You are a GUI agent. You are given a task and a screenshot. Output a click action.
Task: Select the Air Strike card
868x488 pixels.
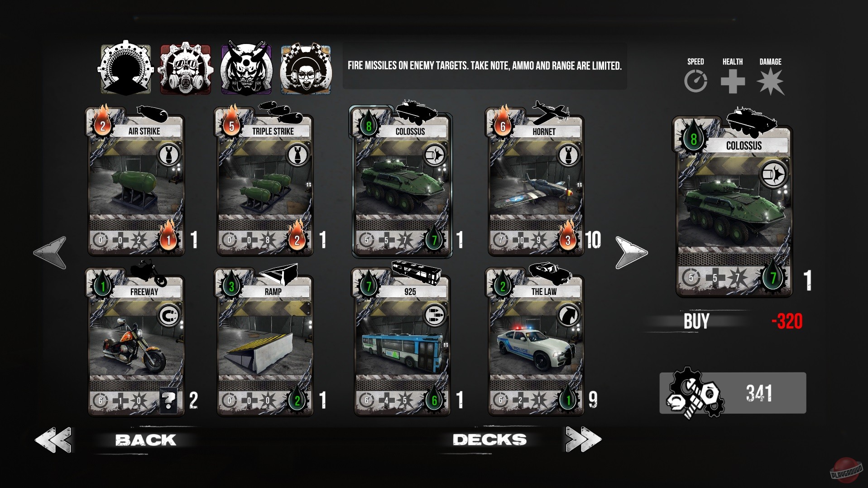[136, 181]
